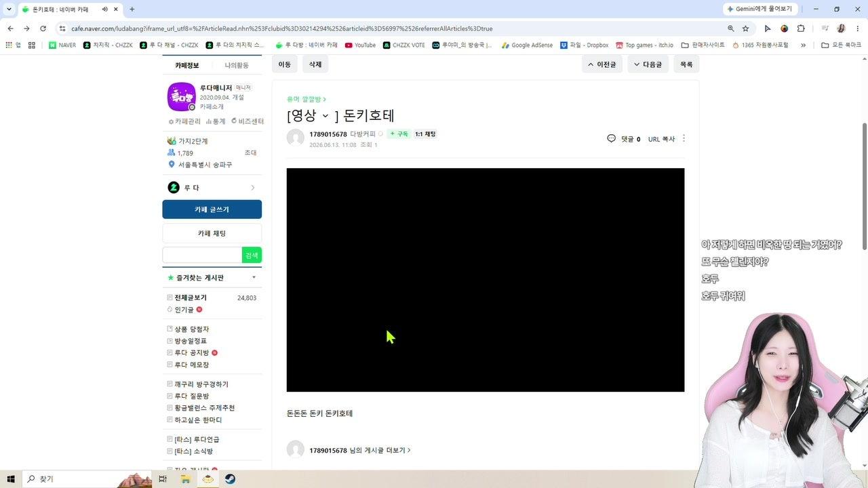The image size is (868, 488).
Task: Expand the 루다 CHZZK channel chevron
Action: 253,188
